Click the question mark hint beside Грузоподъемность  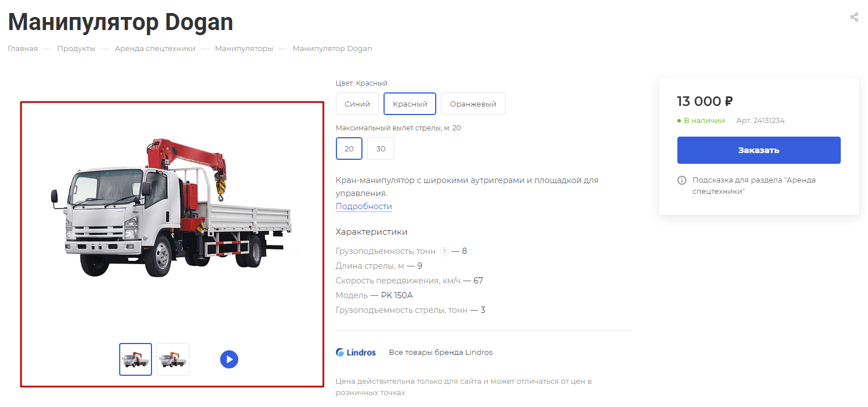444,252
